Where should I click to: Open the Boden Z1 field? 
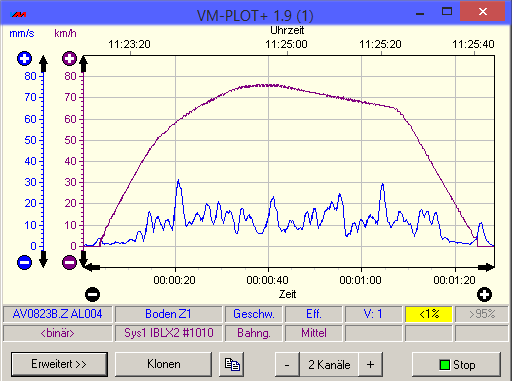click(168, 314)
